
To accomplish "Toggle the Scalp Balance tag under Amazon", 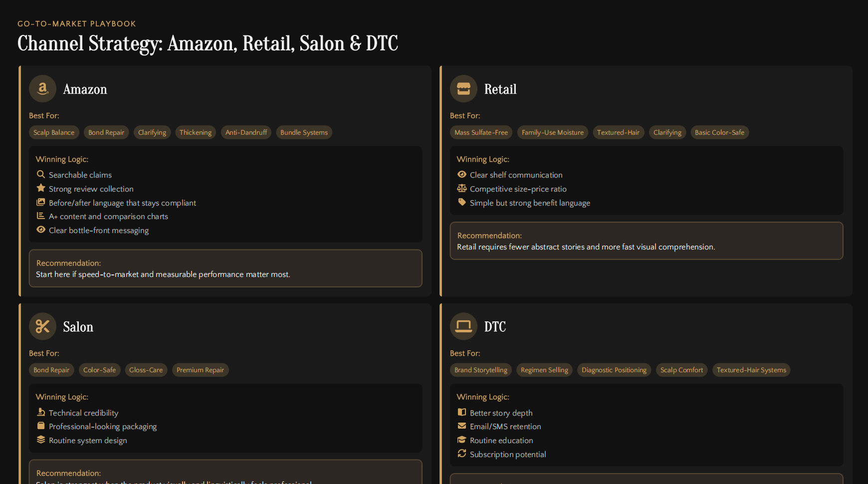I will (x=54, y=132).
